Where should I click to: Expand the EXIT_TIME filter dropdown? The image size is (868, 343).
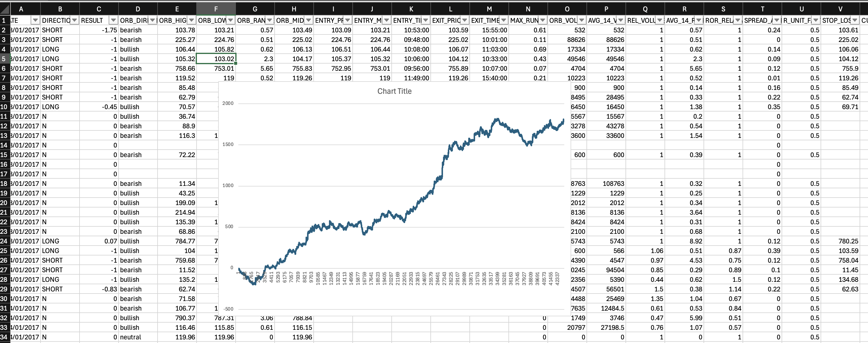click(503, 20)
